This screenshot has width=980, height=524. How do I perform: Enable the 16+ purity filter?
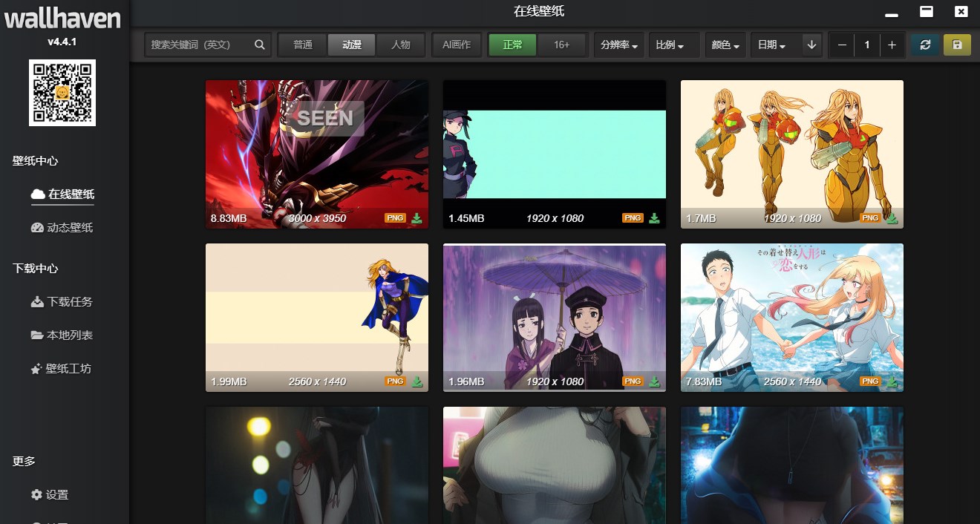(x=562, y=45)
